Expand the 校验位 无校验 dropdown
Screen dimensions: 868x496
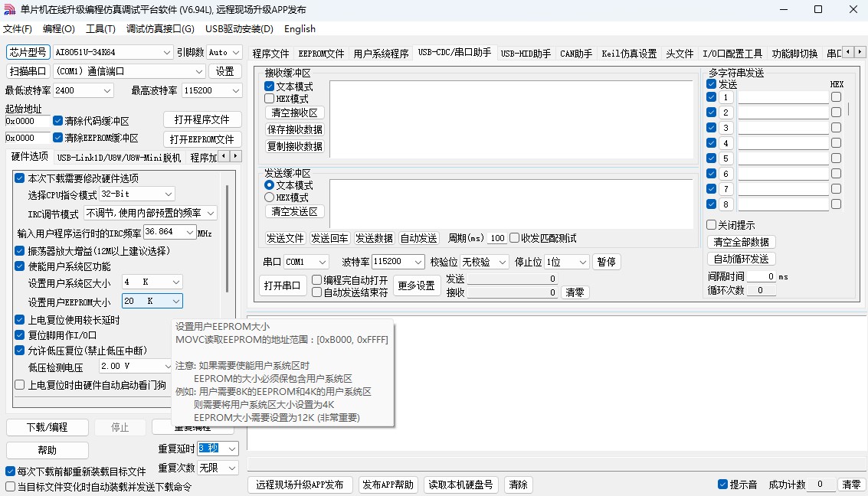pyautogui.click(x=502, y=262)
